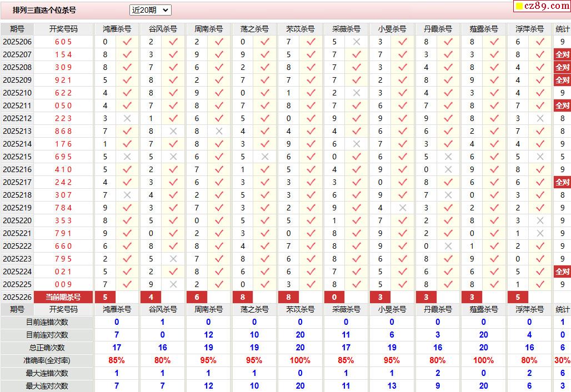The image size is (571, 392).
Task: Click 总正确次数 value 19 under 周南杀号
Action: click(x=208, y=348)
